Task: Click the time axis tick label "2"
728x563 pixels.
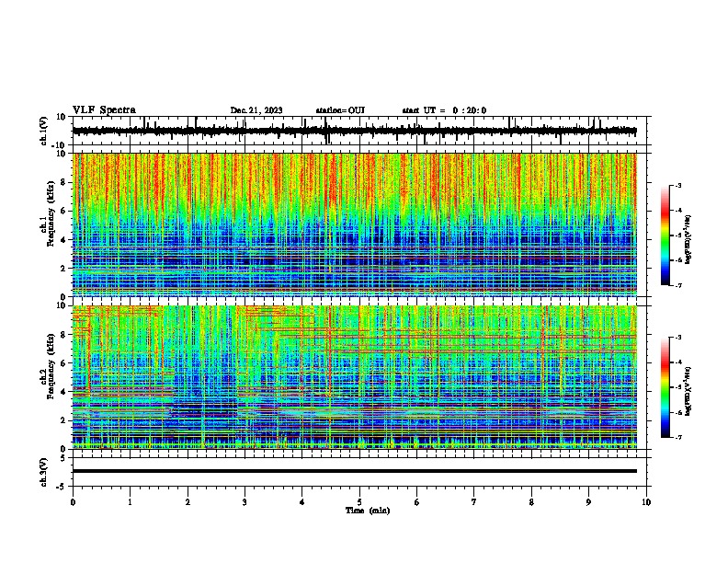Action: pyautogui.click(x=188, y=502)
